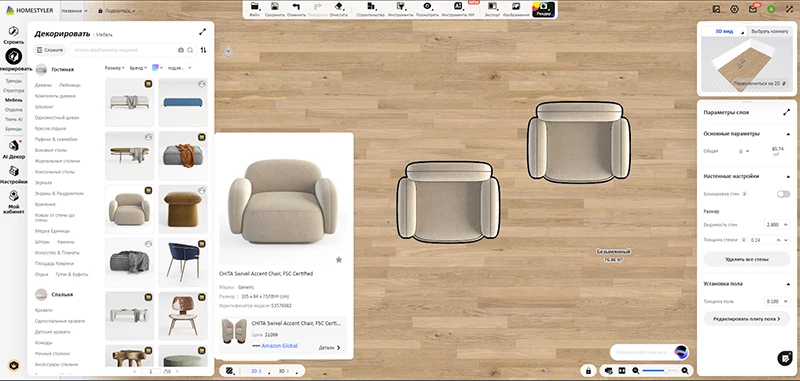
Task: Open the Изображения toolbar icon
Action: (x=516, y=9)
